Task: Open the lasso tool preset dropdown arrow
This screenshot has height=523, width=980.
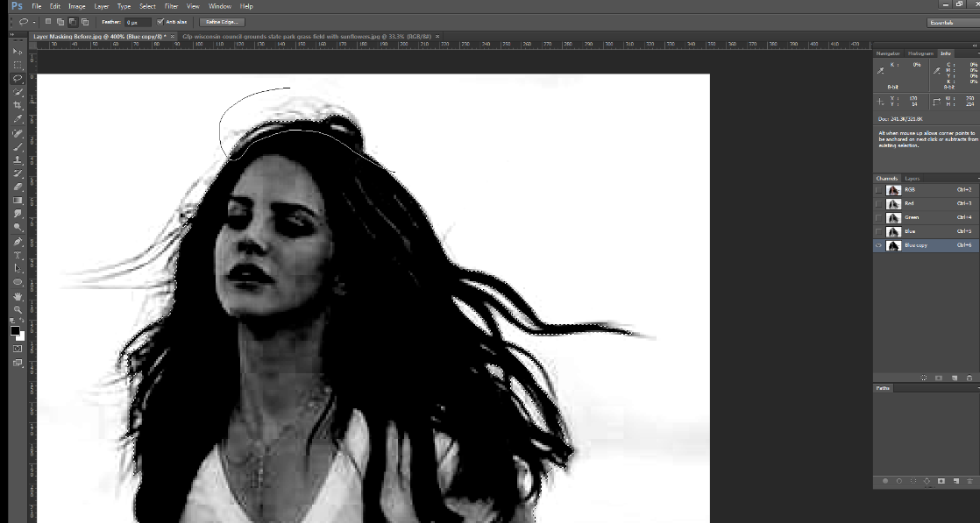Action: point(33,22)
